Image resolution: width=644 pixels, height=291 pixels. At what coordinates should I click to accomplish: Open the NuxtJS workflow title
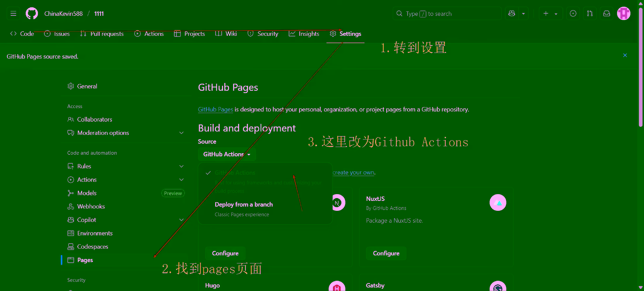375,199
